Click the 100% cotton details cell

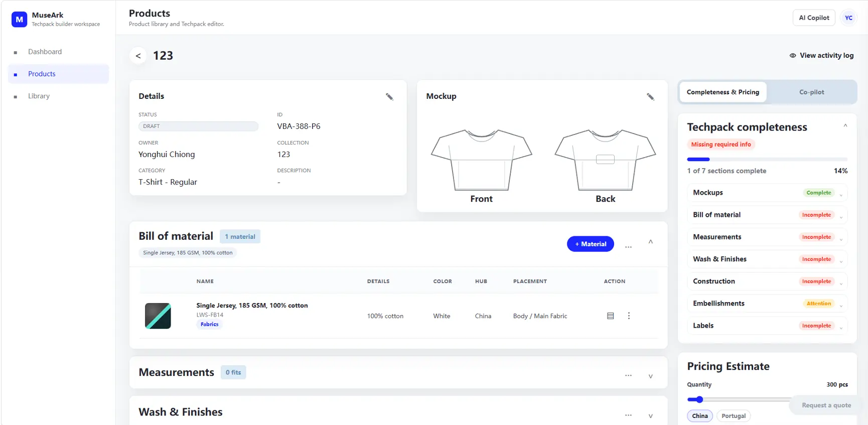[x=385, y=316]
